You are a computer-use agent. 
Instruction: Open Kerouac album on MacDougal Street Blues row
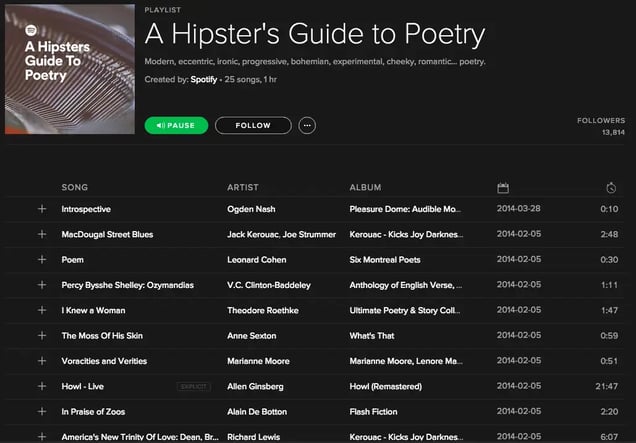pos(406,234)
